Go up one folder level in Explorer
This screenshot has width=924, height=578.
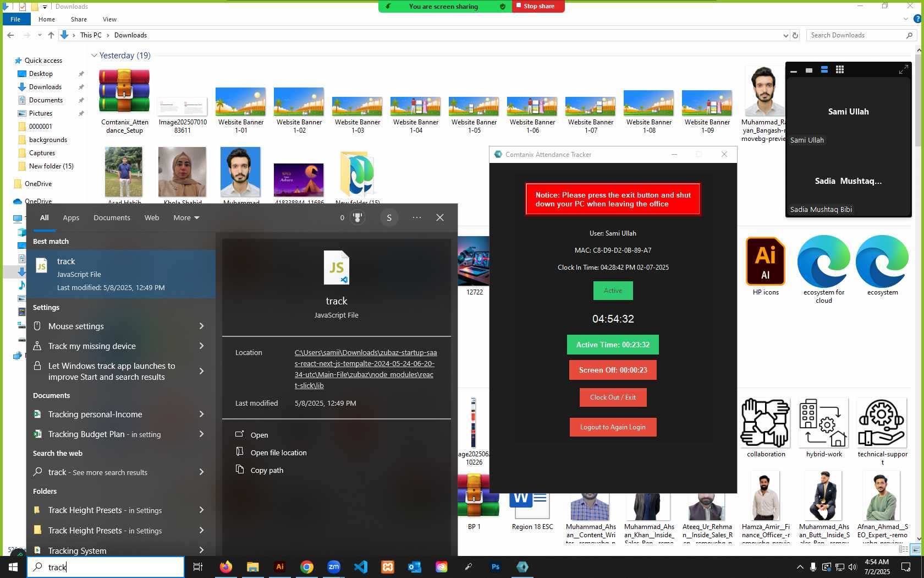(x=51, y=35)
